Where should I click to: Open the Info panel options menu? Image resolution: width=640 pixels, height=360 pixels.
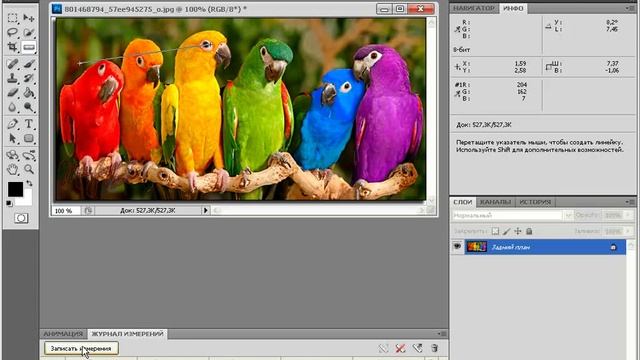click(x=629, y=8)
